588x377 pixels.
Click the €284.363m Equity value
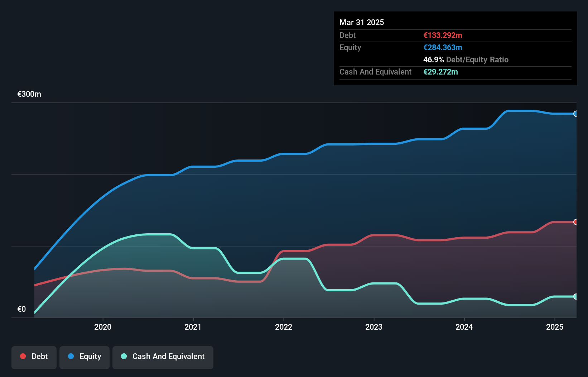pos(443,47)
